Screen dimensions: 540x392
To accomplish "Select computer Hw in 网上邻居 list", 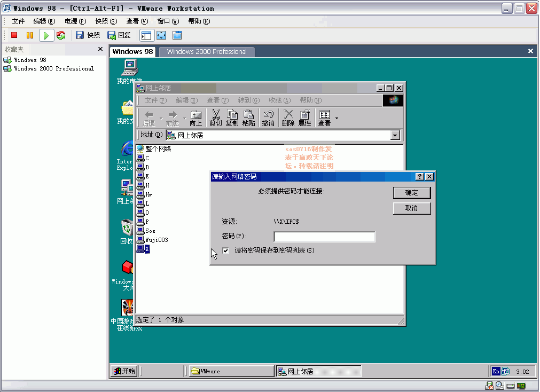I will 144,194.
